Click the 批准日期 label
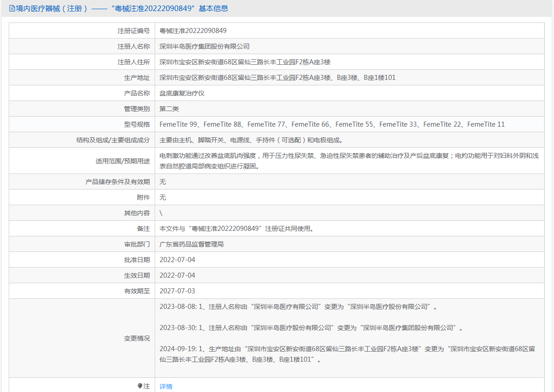 (x=137, y=260)
